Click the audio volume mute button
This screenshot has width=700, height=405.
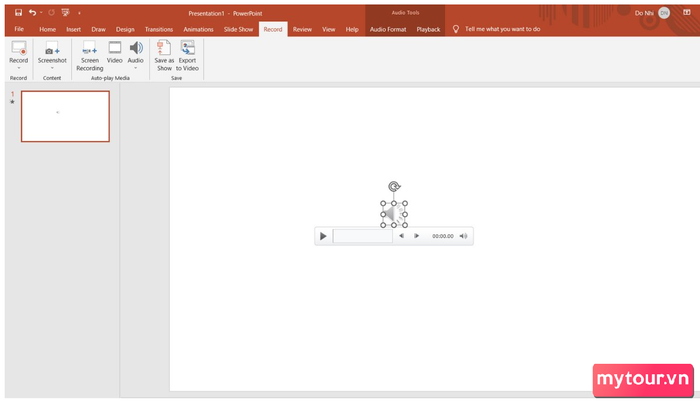[463, 236]
